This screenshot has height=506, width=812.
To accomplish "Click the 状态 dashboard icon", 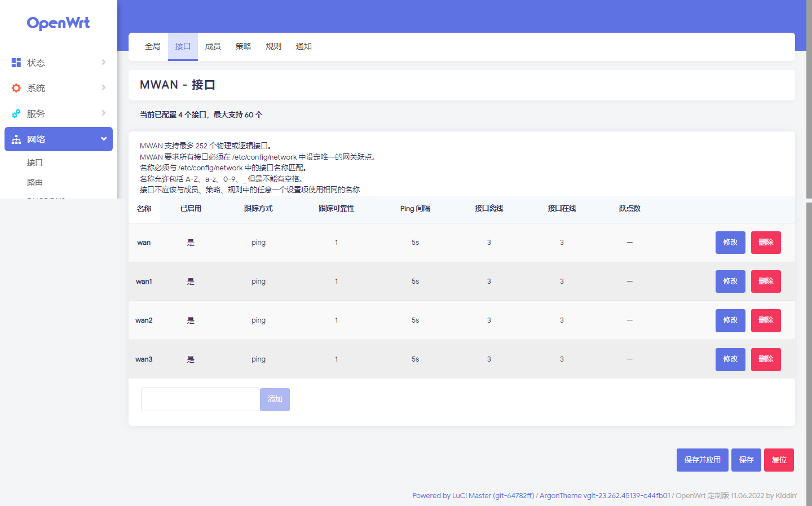I will pos(16,63).
